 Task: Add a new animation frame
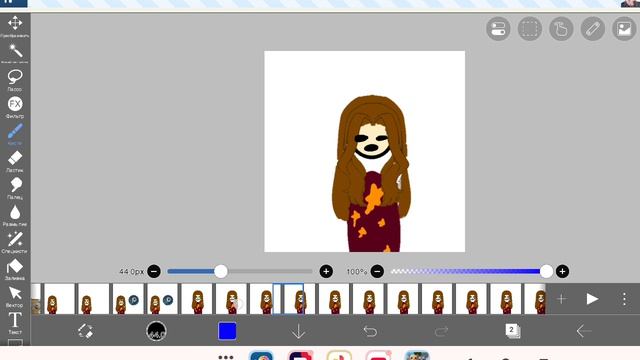pos(562,299)
